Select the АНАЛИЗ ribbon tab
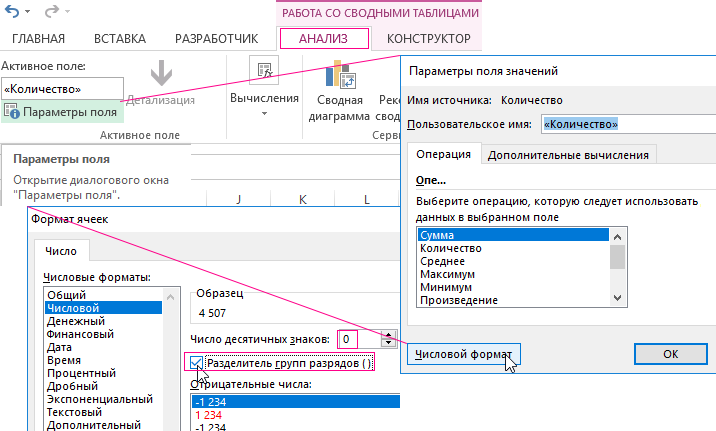Viewport: 716px width, 431px height. (324, 39)
